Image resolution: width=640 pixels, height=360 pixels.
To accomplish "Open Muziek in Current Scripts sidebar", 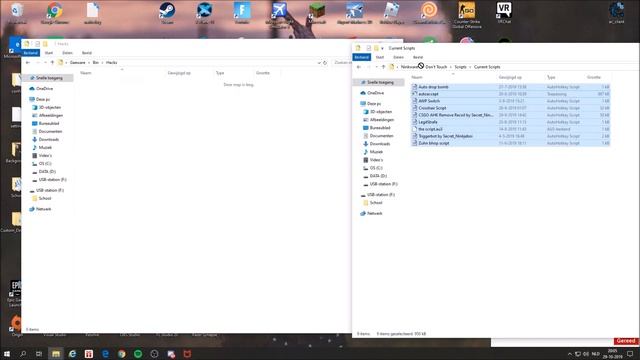I will click(376, 152).
